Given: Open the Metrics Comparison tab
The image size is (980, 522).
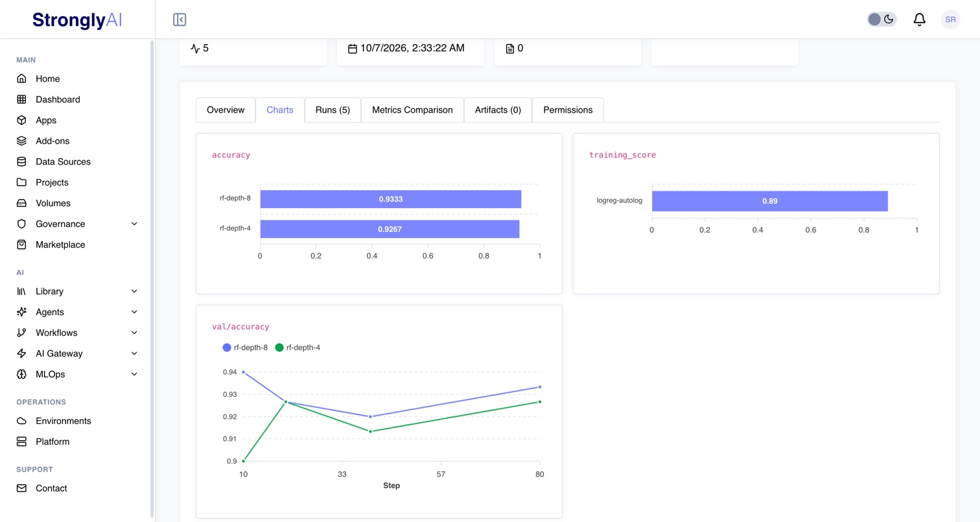Looking at the screenshot, I should pos(412,110).
